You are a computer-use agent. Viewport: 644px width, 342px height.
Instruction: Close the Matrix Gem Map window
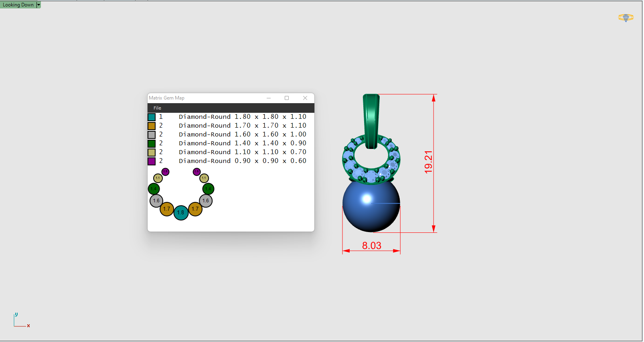pos(305,98)
